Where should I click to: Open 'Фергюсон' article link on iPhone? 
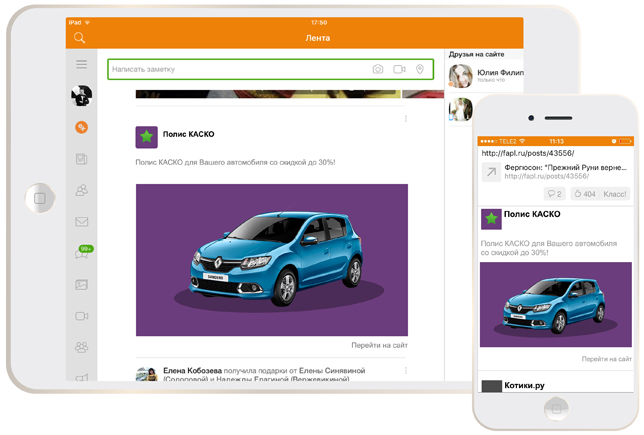(x=565, y=167)
